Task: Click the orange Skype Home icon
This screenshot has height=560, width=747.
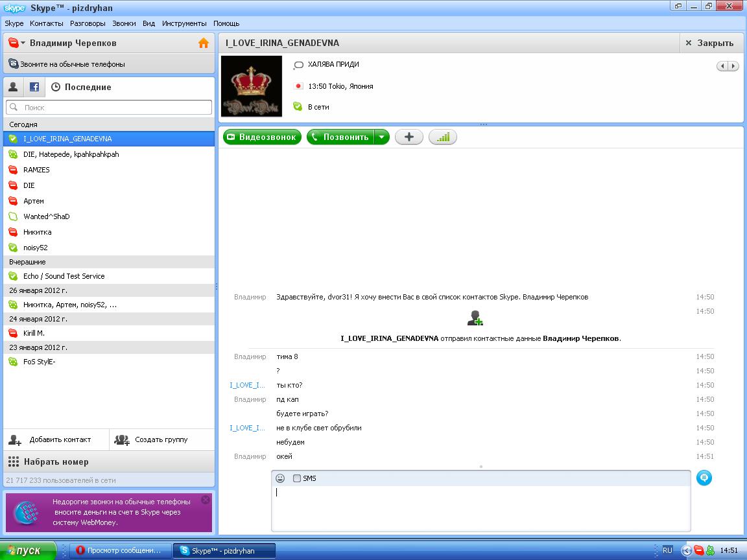Action: click(204, 43)
